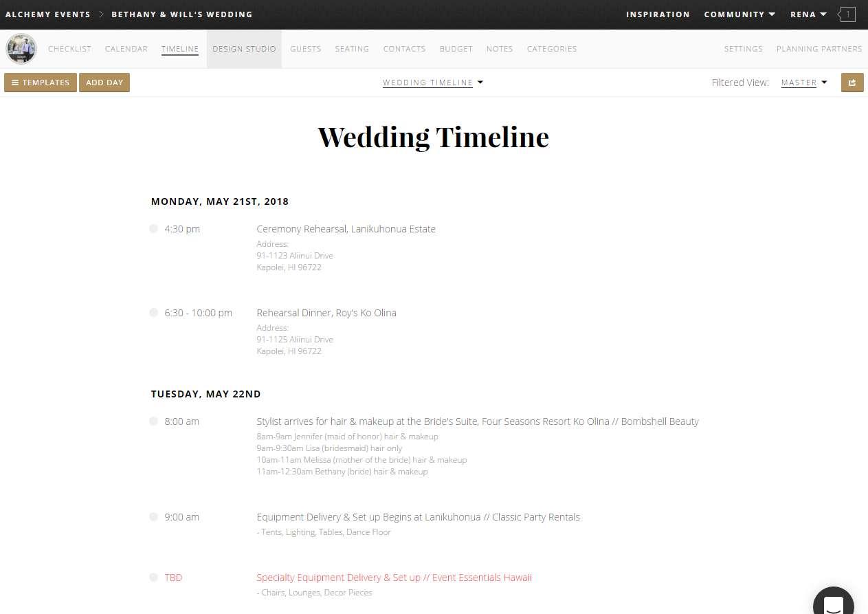Switch to the Notes tab
868x614 pixels.
[500, 49]
